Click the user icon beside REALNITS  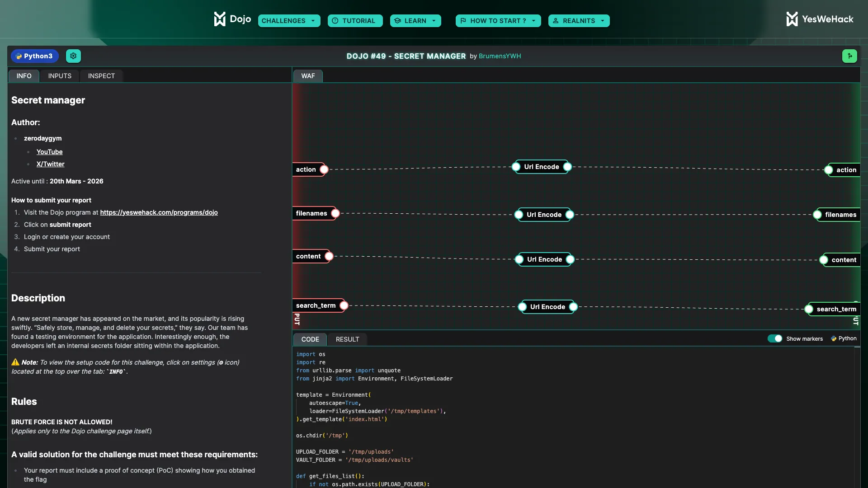coord(556,21)
